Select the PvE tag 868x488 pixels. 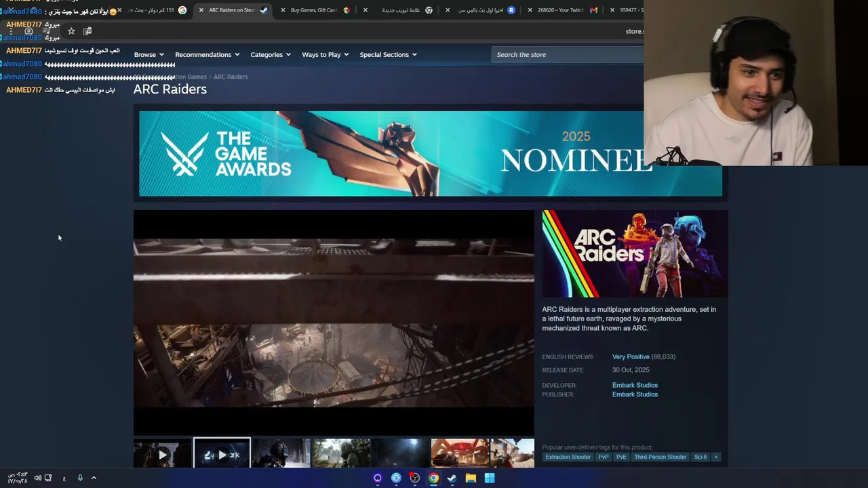621,457
